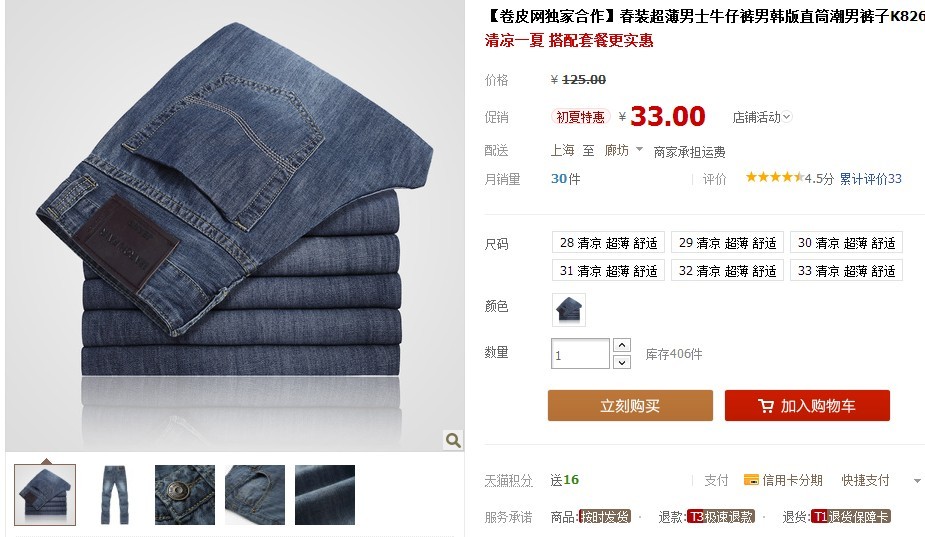
Task: Click the magnifier zoom icon on product image
Action: (453, 440)
